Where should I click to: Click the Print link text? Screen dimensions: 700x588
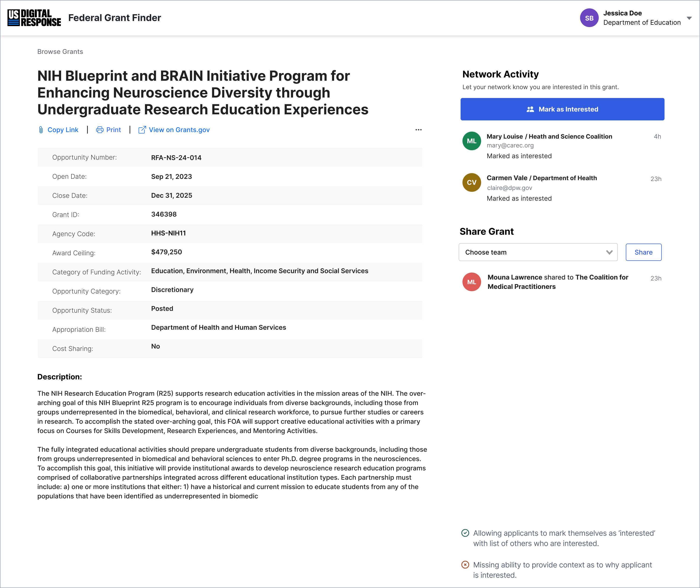coord(114,130)
